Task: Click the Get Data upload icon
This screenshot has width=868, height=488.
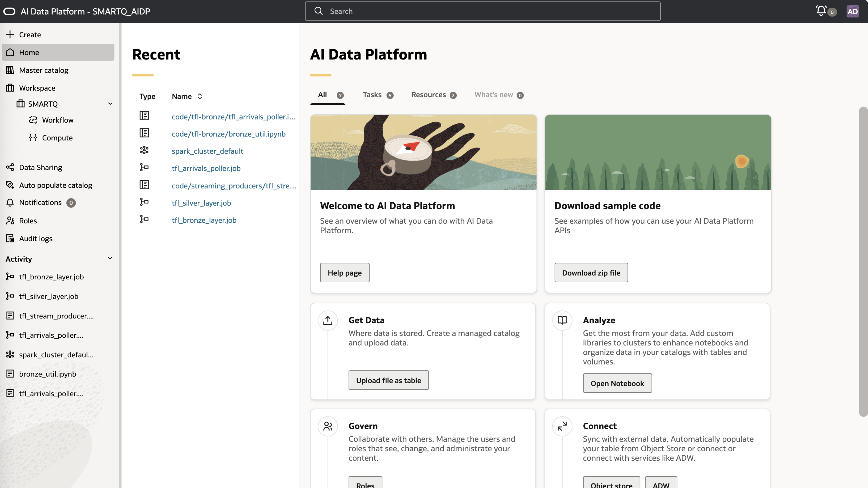Action: point(328,320)
